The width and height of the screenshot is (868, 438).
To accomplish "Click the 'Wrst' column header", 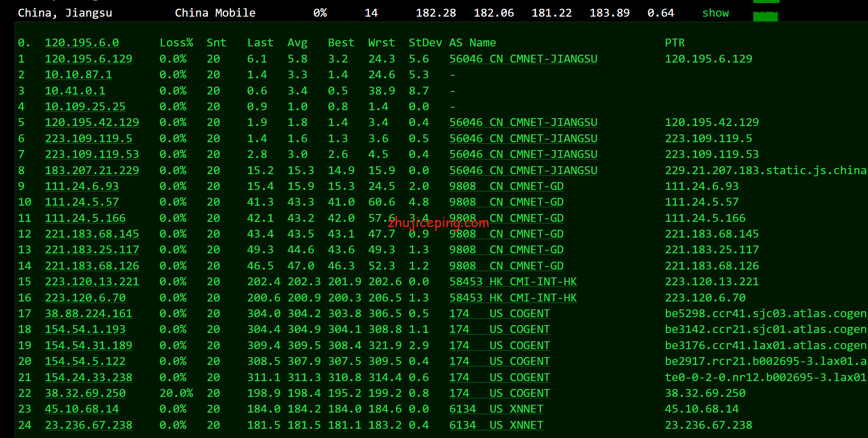I will (381, 43).
